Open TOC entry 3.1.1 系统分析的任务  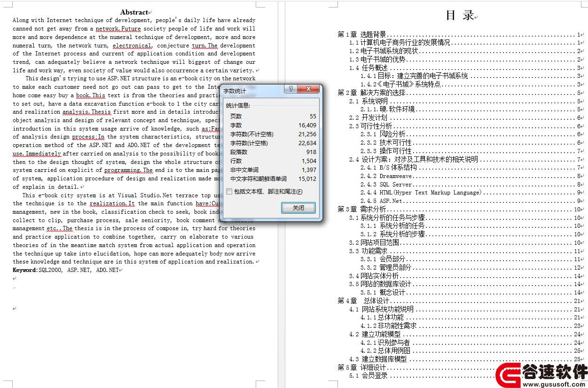click(x=471, y=226)
